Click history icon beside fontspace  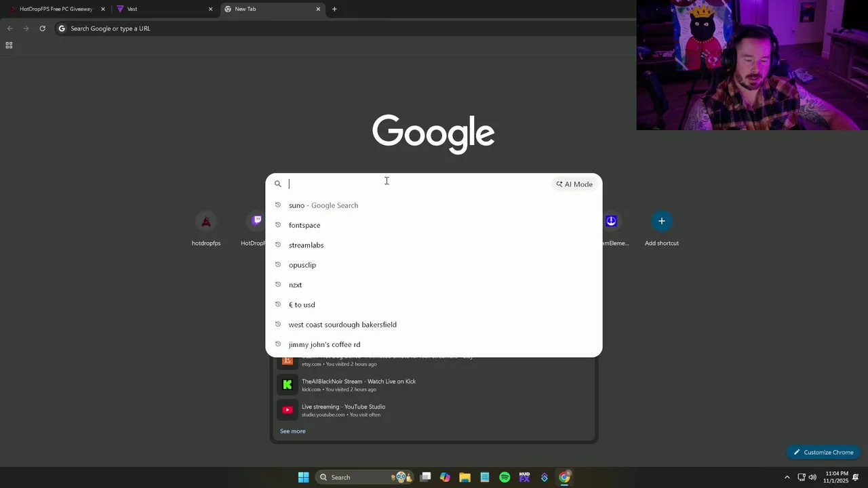277,225
